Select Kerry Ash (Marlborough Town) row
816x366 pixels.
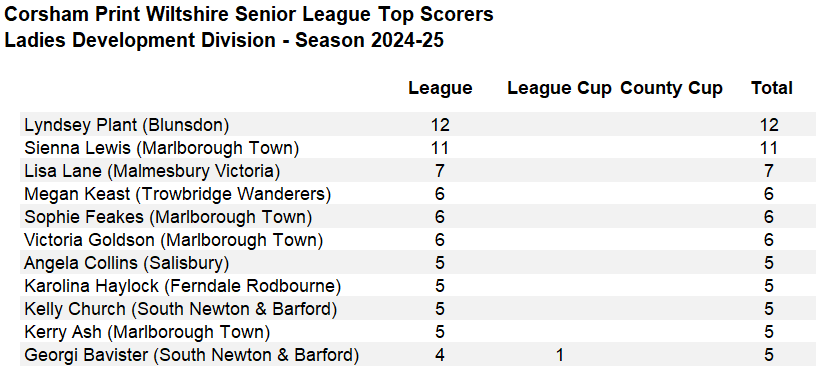pyautogui.click(x=418, y=332)
